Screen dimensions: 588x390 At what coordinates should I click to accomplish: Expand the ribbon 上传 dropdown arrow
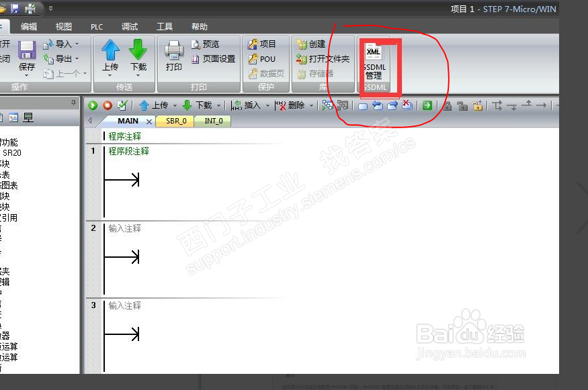[x=110, y=75]
